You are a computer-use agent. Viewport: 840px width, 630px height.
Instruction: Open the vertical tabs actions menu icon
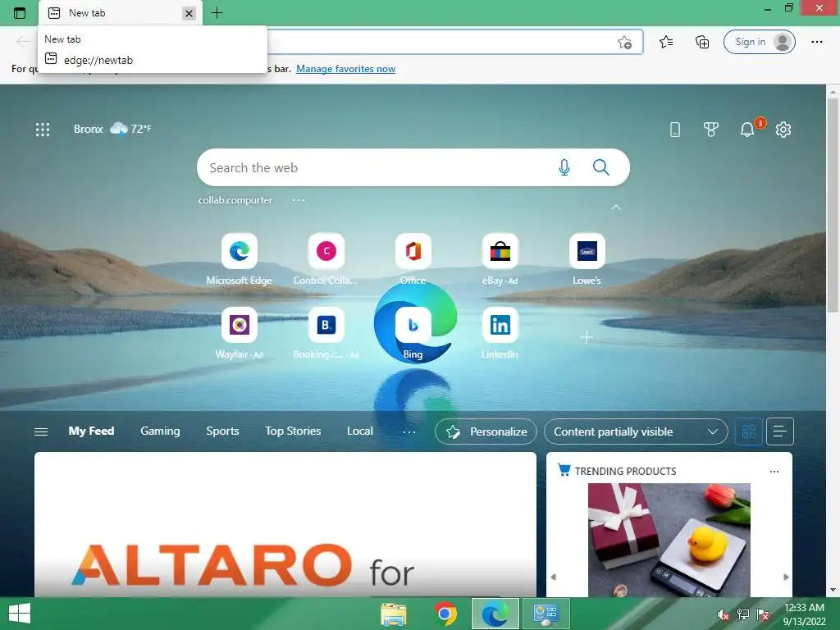click(20, 13)
